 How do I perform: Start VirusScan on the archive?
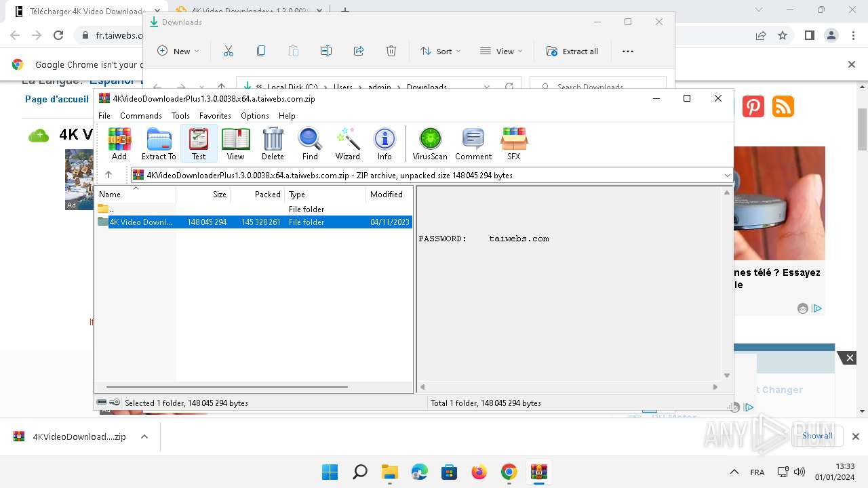[430, 144]
